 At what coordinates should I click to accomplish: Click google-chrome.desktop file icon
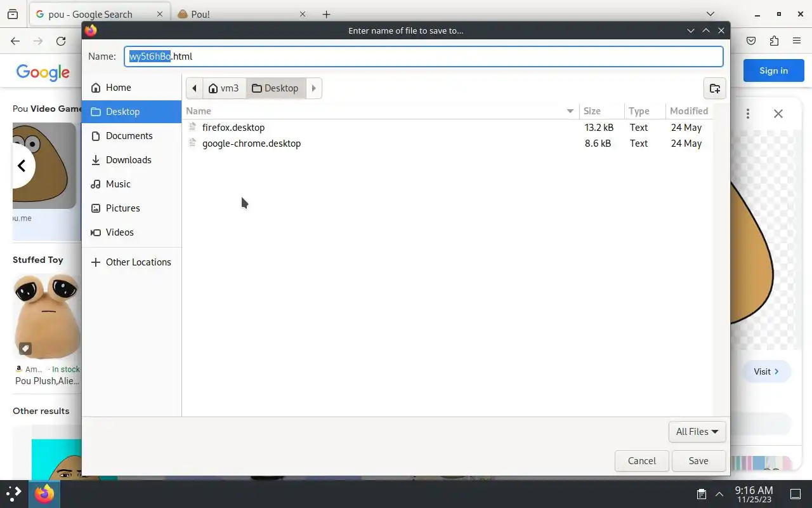(x=193, y=143)
